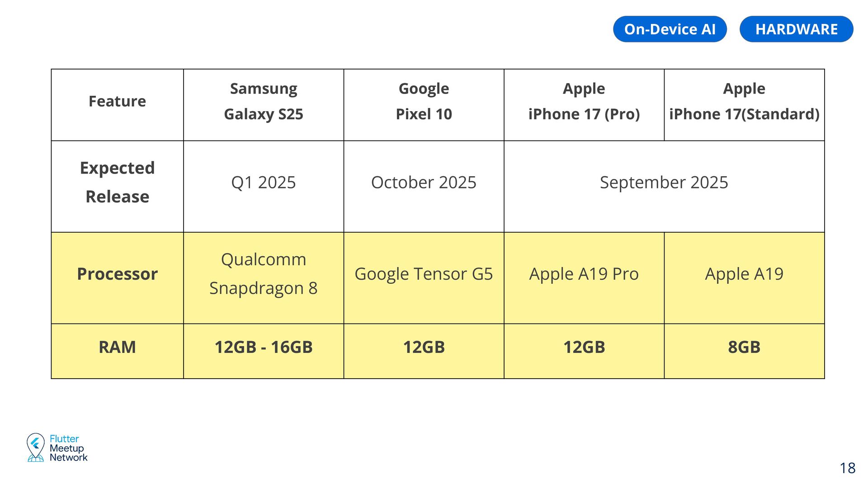Image resolution: width=868 pixels, height=488 pixels.
Task: Click the RAM row label
Action: point(117,347)
